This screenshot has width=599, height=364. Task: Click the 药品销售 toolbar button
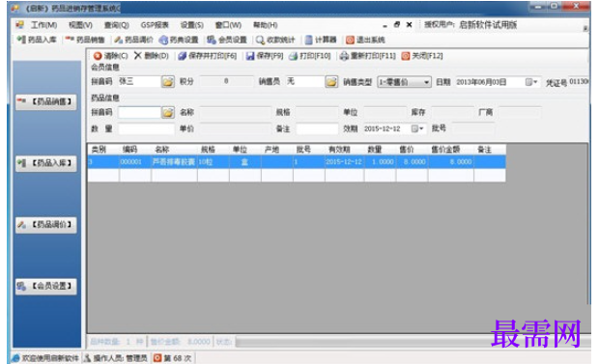pos(85,40)
